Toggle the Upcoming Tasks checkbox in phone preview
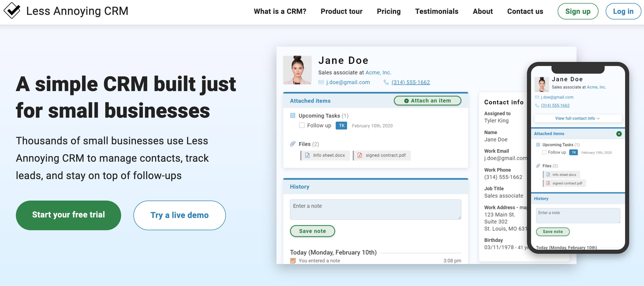The width and height of the screenshot is (644, 286). [538, 145]
